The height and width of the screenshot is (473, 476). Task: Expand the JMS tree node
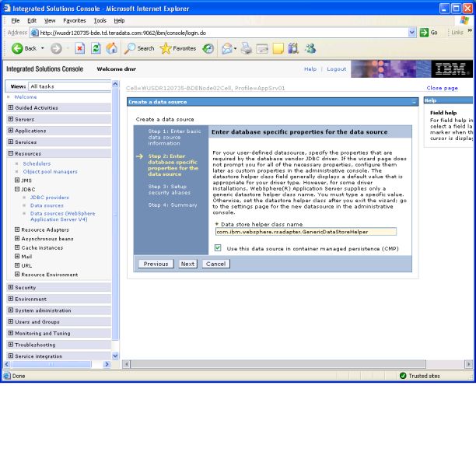tap(17, 180)
